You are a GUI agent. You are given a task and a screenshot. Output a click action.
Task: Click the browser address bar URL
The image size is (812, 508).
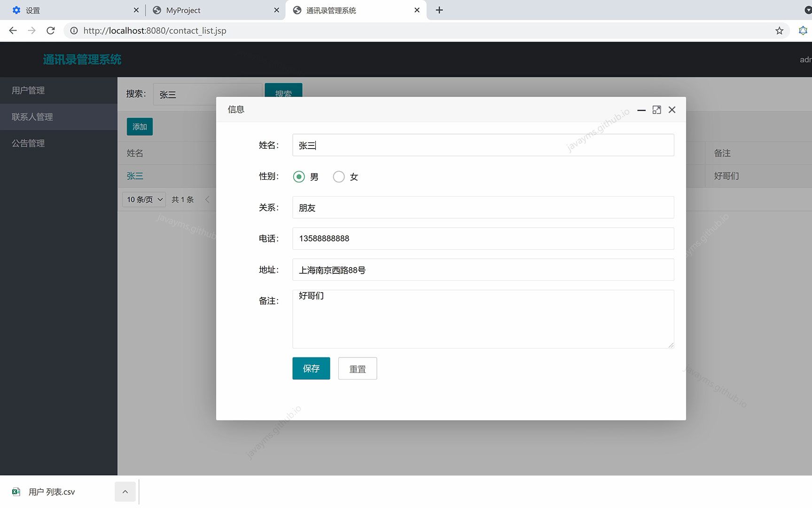pos(155,31)
